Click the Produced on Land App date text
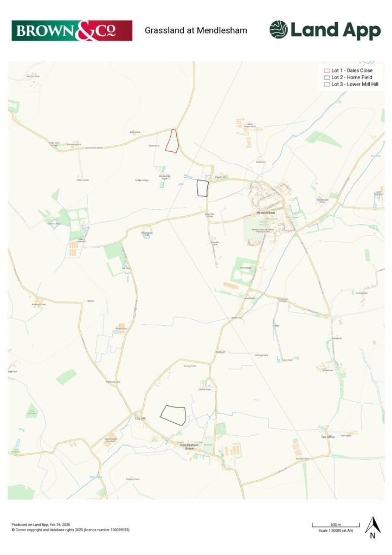The height and width of the screenshot is (555, 392). (x=41, y=525)
